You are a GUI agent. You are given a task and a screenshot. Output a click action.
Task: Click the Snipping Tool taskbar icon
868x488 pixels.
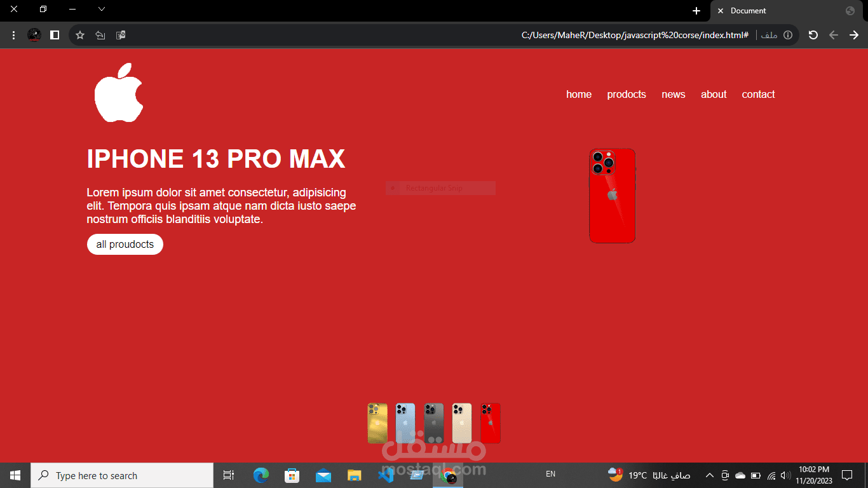[416, 475]
